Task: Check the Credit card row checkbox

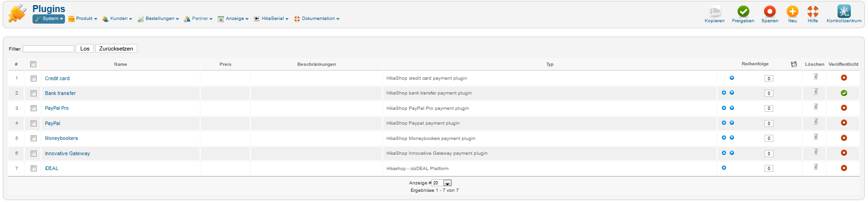Action: (33, 79)
